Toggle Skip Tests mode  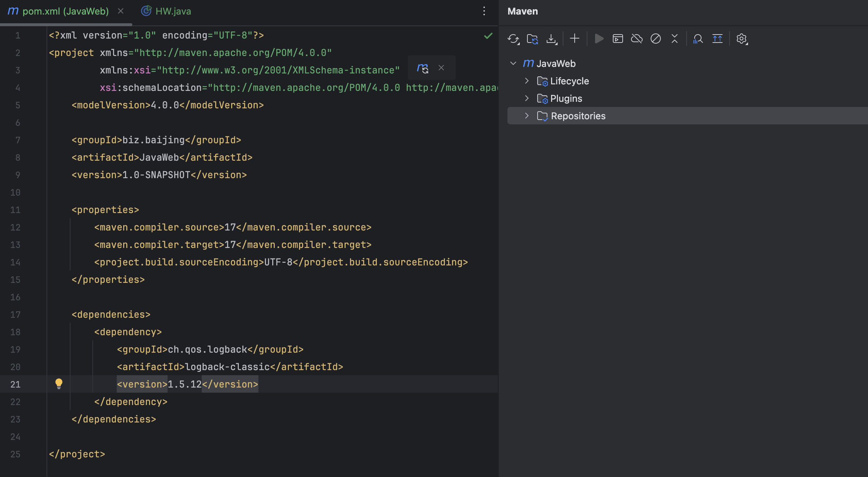coord(655,39)
